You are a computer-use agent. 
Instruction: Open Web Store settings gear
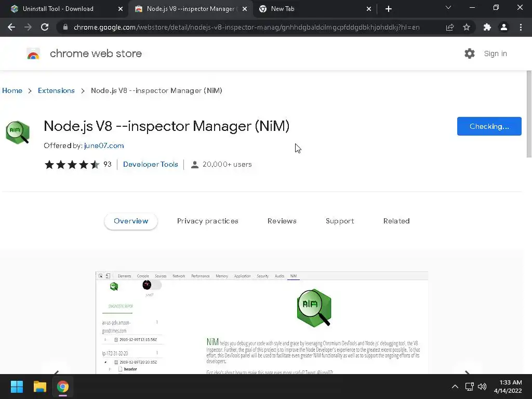(470, 54)
